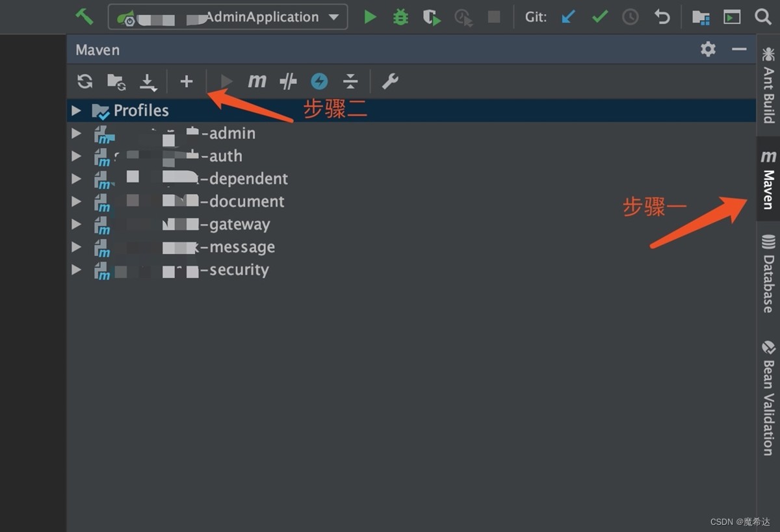Click the green Debug bug button

[400, 17]
